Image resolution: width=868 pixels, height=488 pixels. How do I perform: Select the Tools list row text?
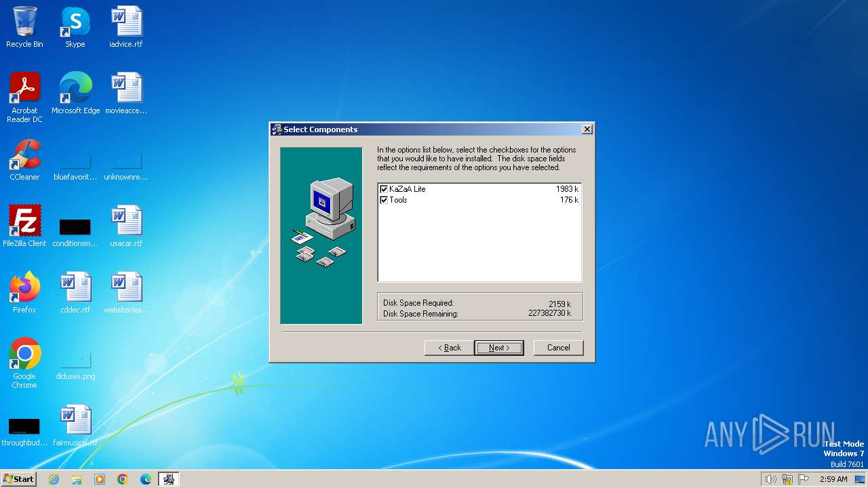point(398,200)
